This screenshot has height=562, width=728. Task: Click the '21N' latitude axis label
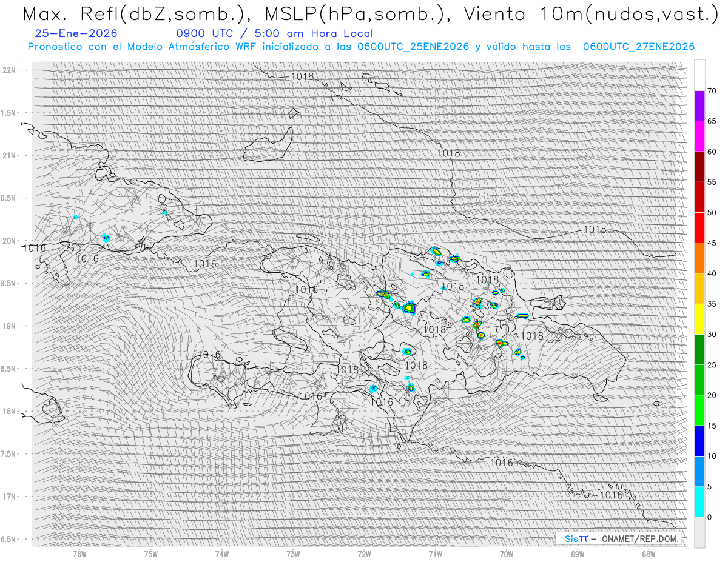(9, 155)
